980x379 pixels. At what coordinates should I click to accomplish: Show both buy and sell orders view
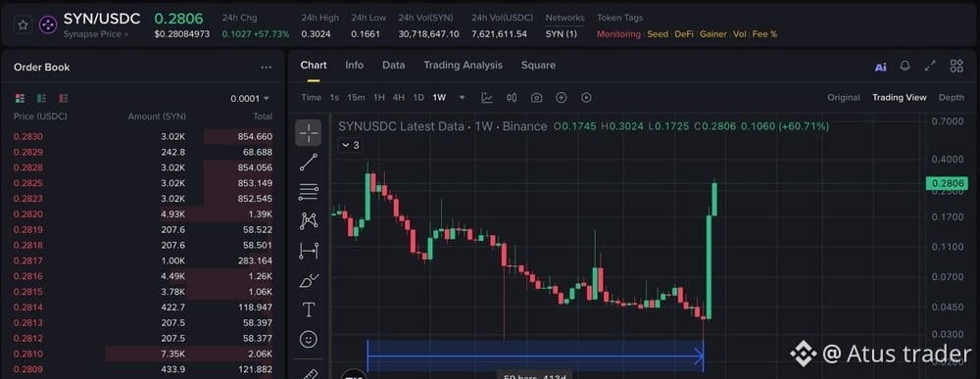20,98
